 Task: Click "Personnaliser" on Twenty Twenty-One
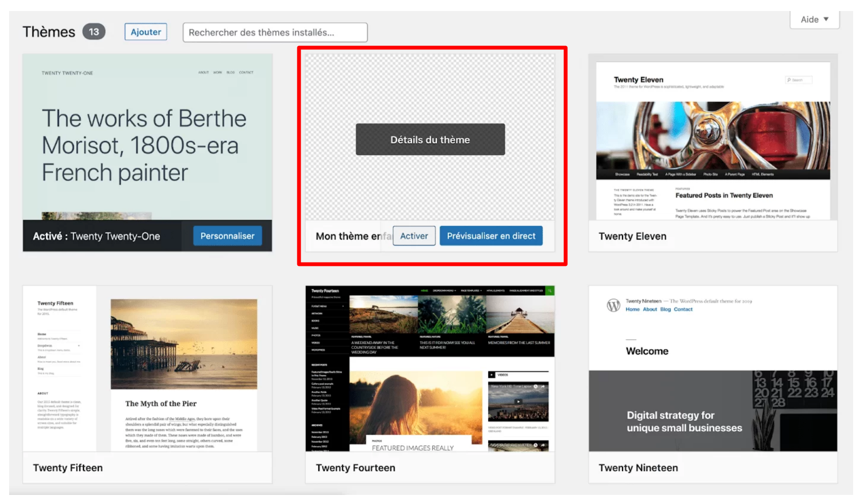(x=227, y=236)
